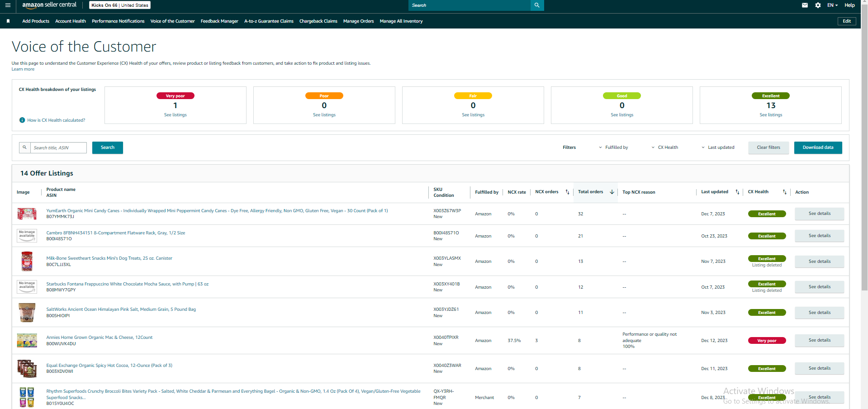See details for Equal Exchange Hot Cocoa
This screenshot has width=868, height=409.
point(820,368)
